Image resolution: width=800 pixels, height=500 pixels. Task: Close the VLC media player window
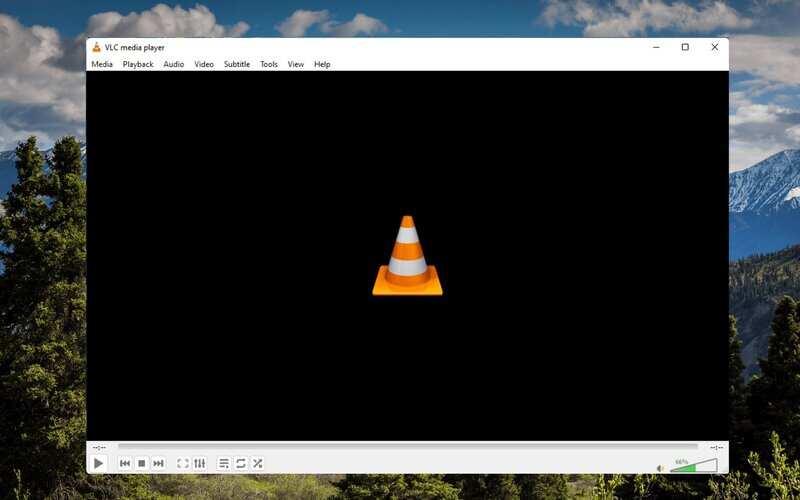click(x=715, y=47)
